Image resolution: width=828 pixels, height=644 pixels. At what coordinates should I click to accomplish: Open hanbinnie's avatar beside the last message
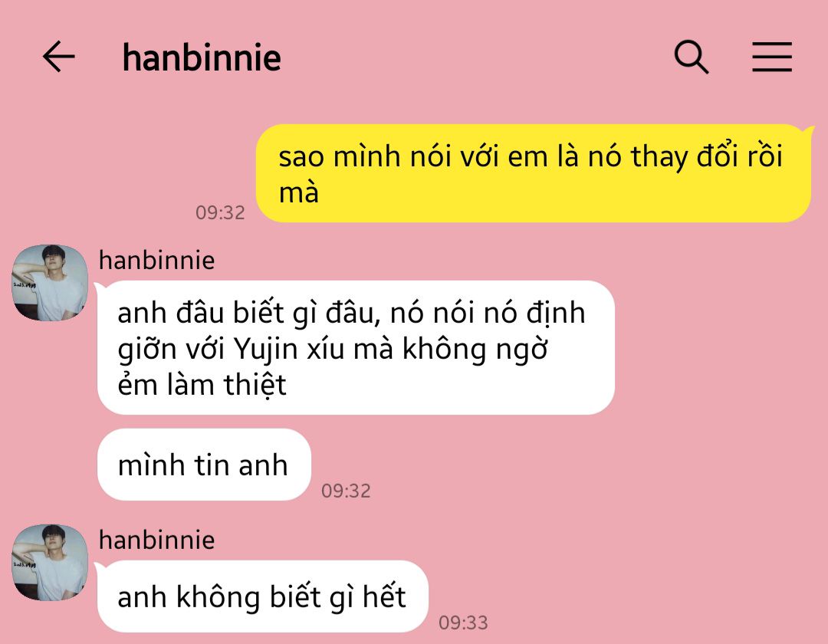[x=50, y=562]
